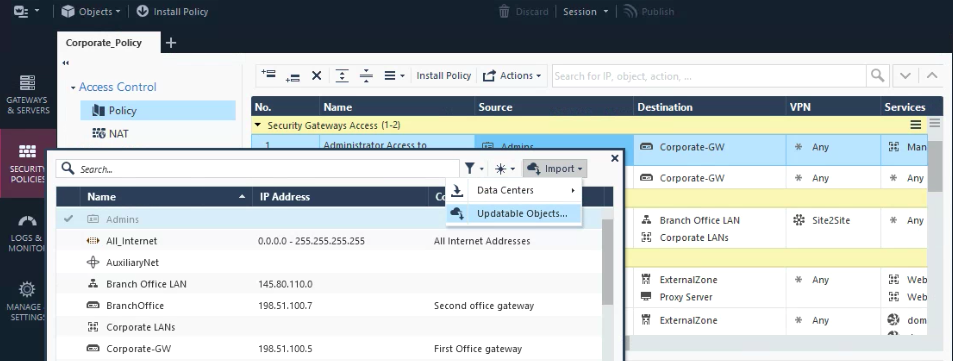Viewport: 953px width, 361px height.
Task: Select Corporate LANs in object list
Action: point(329,327)
